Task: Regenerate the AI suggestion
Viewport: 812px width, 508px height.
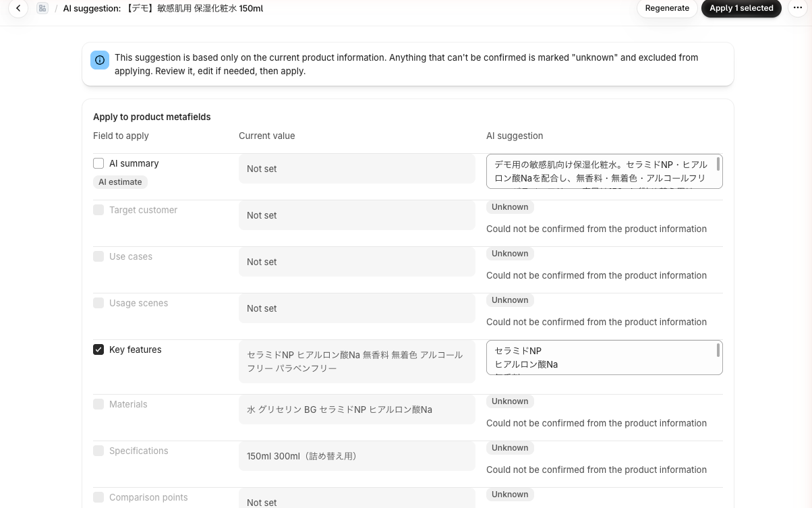Action: [667, 8]
